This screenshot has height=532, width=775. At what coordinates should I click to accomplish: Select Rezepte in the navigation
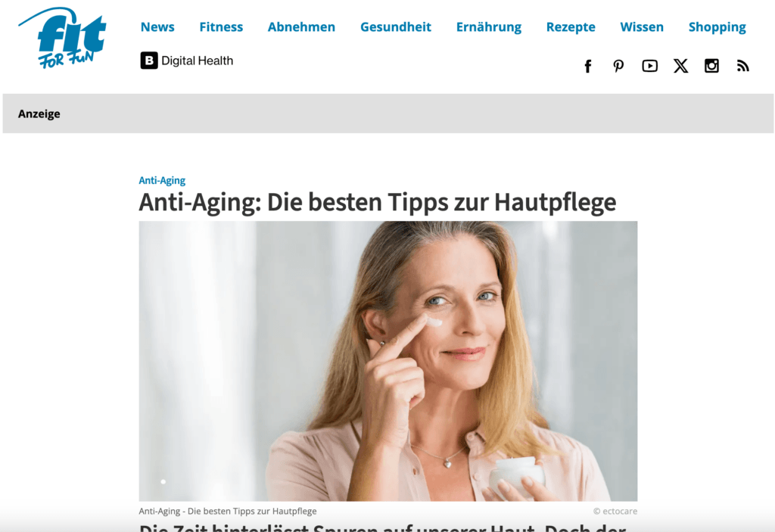click(x=571, y=27)
